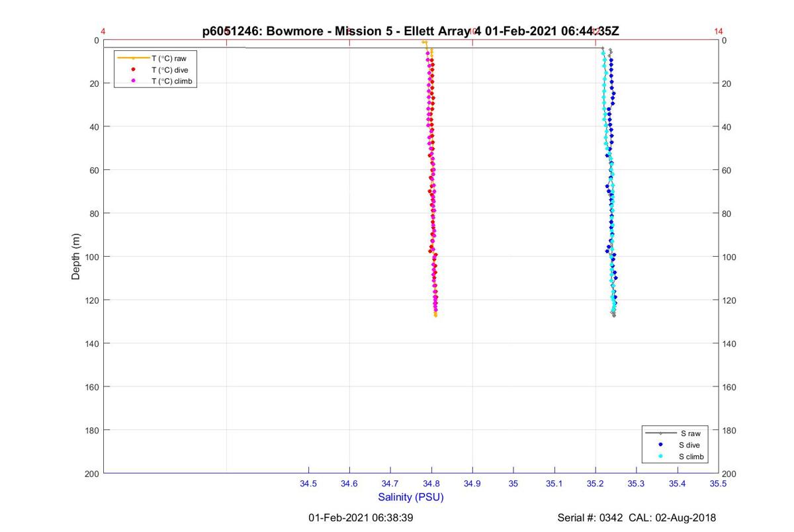The image size is (794, 532).
Task: Click the 60 tick on left depth axis
Action: pos(94,170)
